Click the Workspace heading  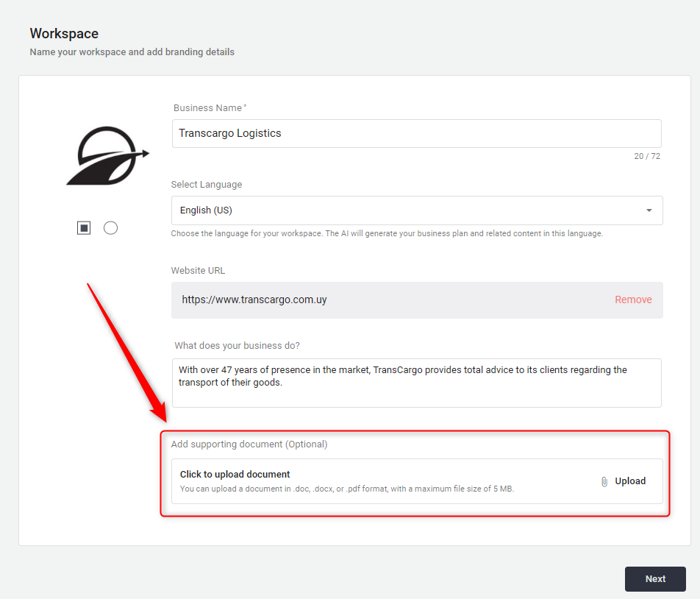point(64,34)
